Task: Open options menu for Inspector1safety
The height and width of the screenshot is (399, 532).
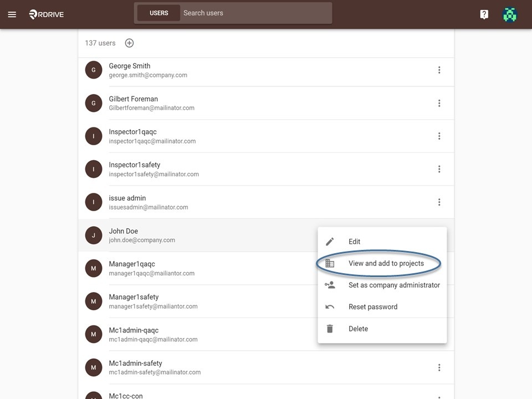Action: pyautogui.click(x=439, y=169)
